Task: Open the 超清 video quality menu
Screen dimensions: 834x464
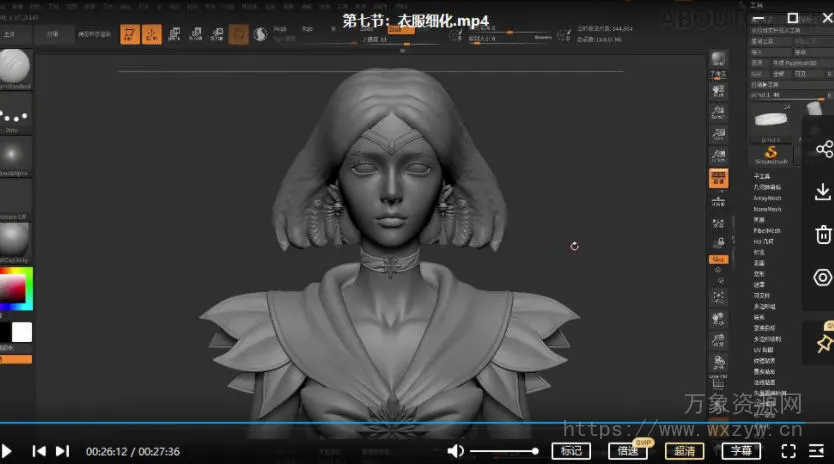Action: (x=685, y=451)
